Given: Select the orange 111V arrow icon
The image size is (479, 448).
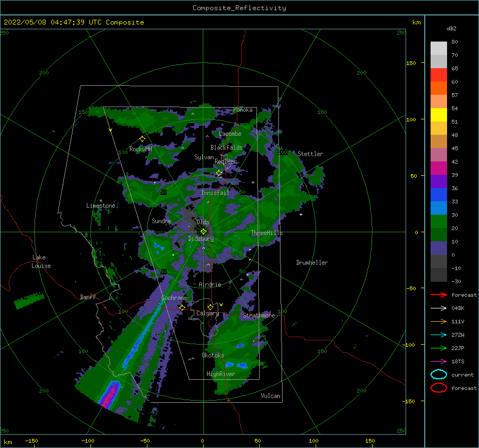Looking at the screenshot, I should [439, 321].
